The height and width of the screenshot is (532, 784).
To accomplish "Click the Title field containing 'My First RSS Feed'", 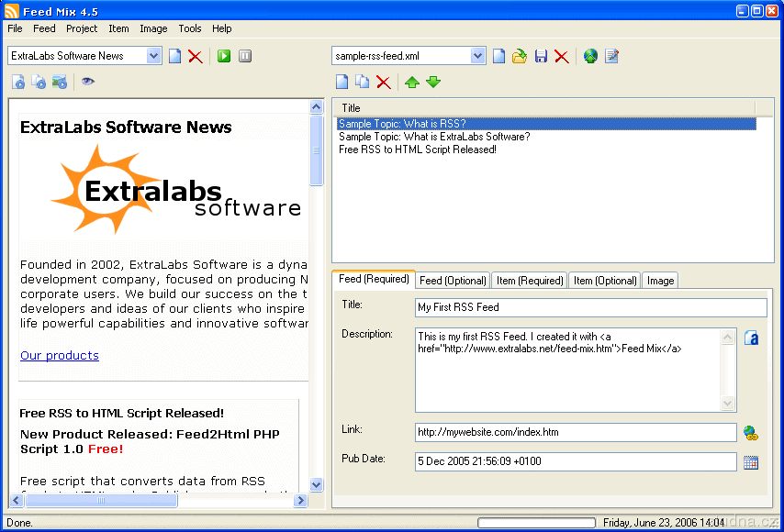I will coord(590,307).
